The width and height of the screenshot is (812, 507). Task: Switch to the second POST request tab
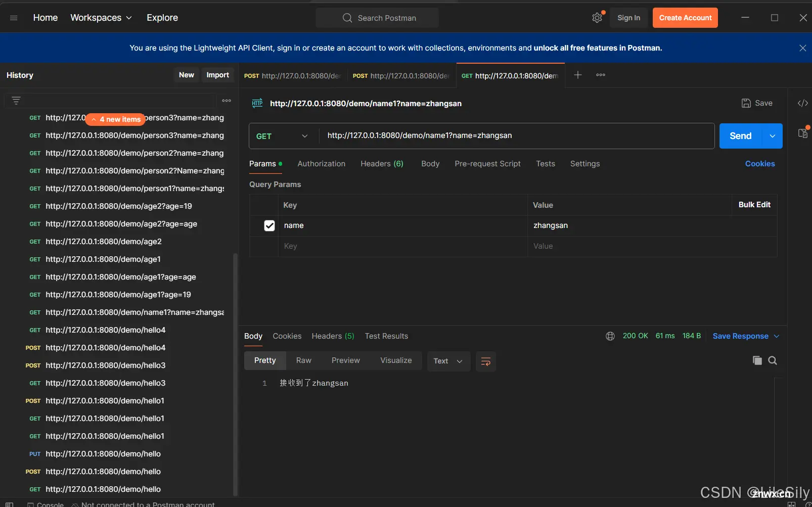[401, 76]
